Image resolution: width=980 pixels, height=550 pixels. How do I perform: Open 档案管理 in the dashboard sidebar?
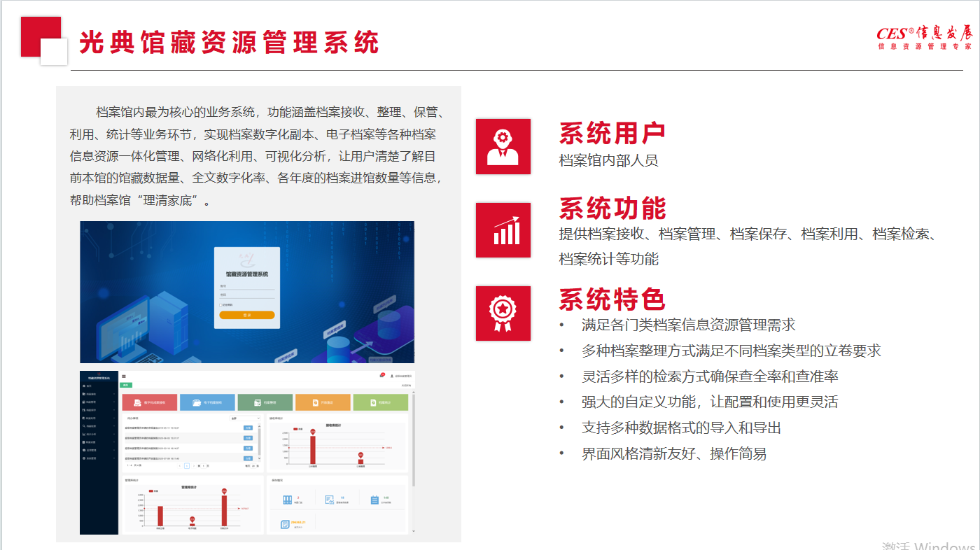pos(99,402)
